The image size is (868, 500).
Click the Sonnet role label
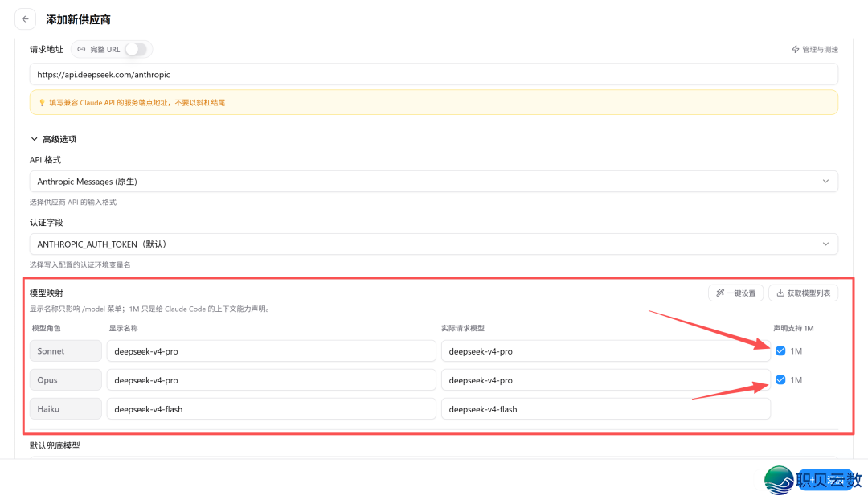pyautogui.click(x=65, y=351)
